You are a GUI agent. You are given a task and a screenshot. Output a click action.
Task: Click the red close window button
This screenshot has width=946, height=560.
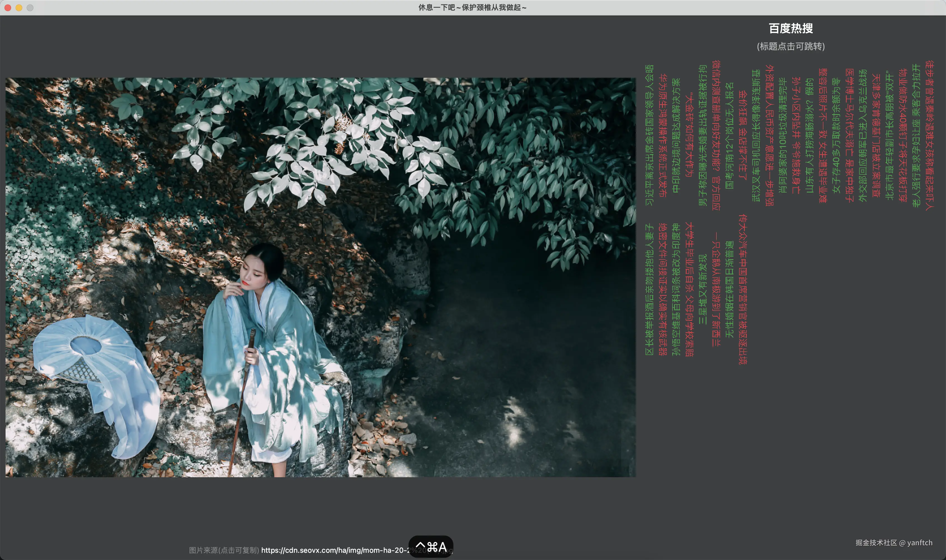8,7
